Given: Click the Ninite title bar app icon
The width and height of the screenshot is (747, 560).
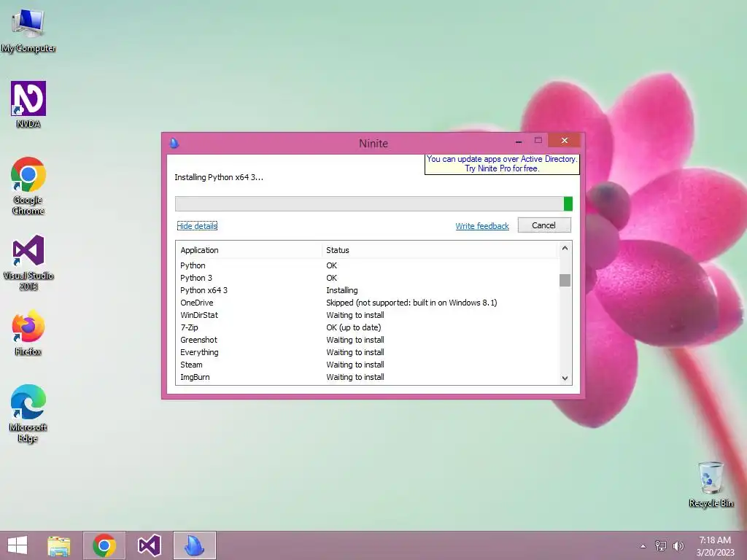Looking at the screenshot, I should tap(174, 143).
